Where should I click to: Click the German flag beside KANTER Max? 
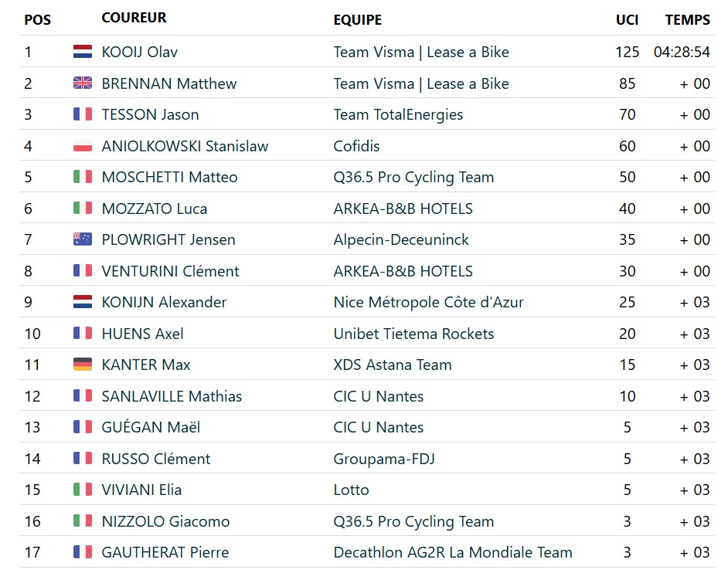click(x=83, y=364)
